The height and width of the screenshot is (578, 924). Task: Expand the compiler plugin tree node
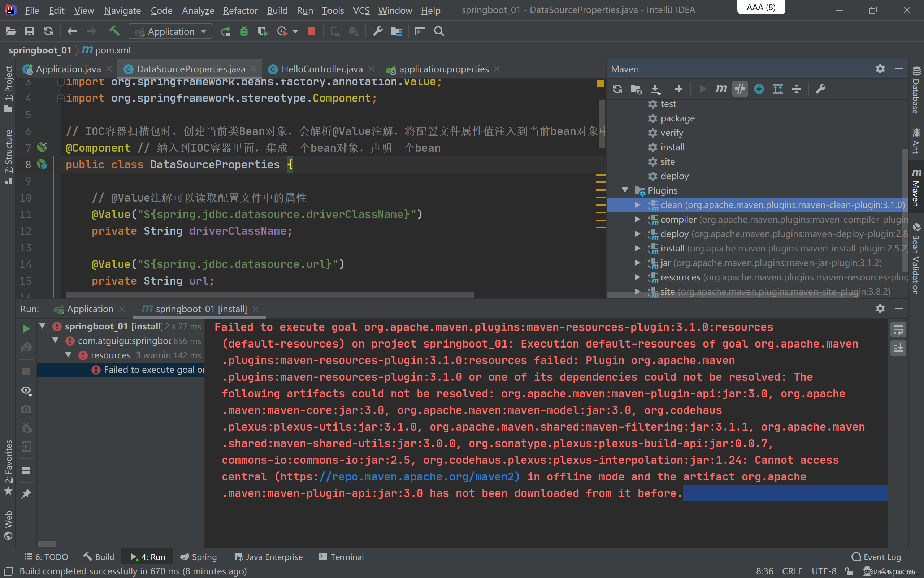[637, 219]
